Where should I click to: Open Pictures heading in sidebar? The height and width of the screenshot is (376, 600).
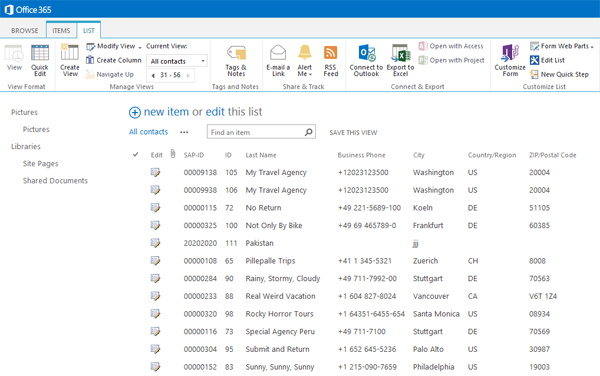24,112
